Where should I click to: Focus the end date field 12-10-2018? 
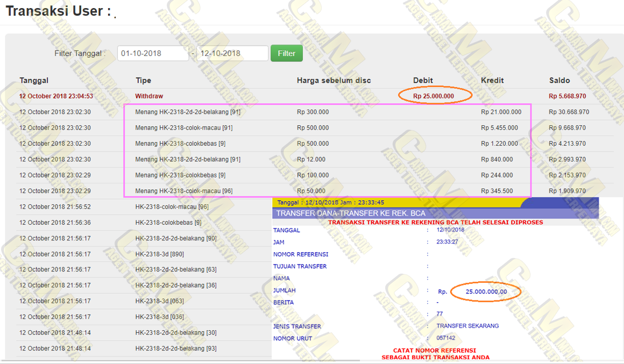(x=232, y=53)
